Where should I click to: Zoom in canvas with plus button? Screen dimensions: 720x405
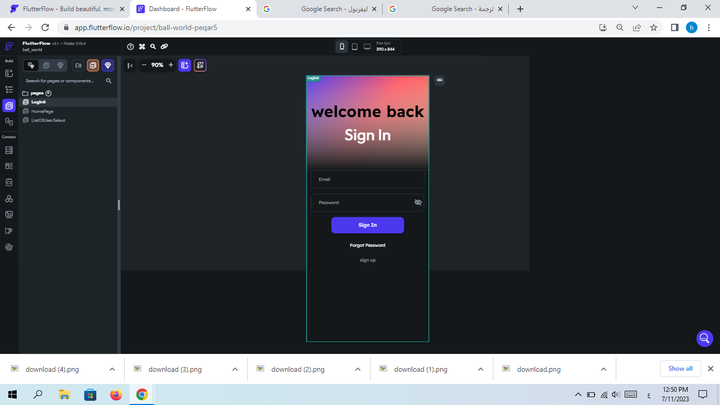[x=170, y=65]
